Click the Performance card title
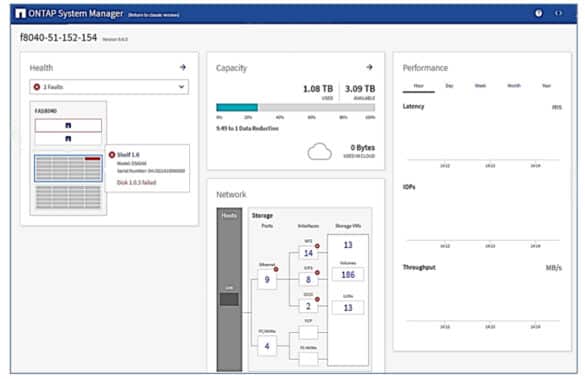585x379 pixels. [425, 68]
